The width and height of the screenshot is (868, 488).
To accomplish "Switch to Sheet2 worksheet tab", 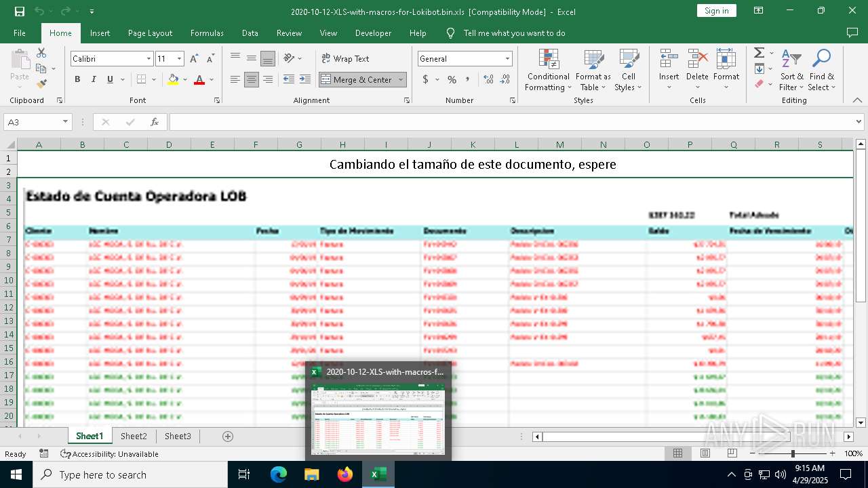I will (x=134, y=436).
